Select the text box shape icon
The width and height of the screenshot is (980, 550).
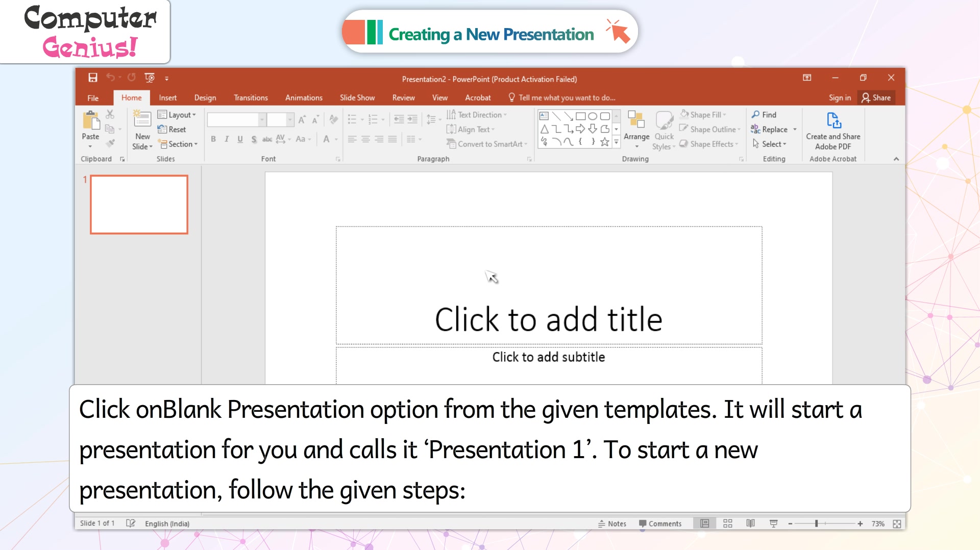point(544,116)
